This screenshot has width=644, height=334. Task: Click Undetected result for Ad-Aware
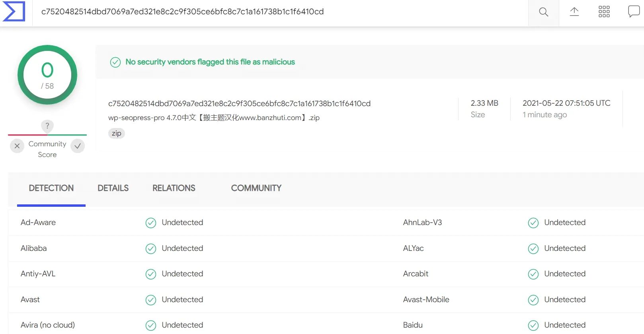tap(182, 222)
